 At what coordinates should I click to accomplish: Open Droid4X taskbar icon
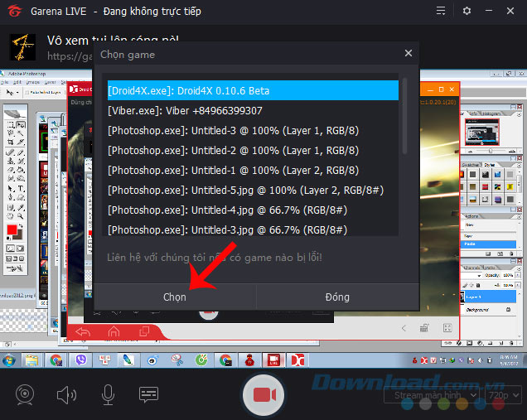pos(297,360)
